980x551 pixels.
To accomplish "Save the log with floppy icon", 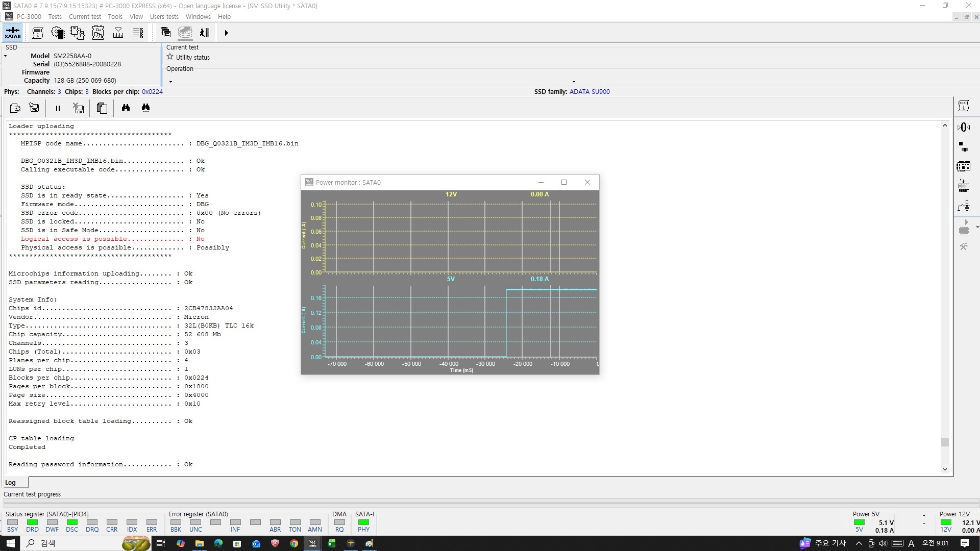I will 34,108.
